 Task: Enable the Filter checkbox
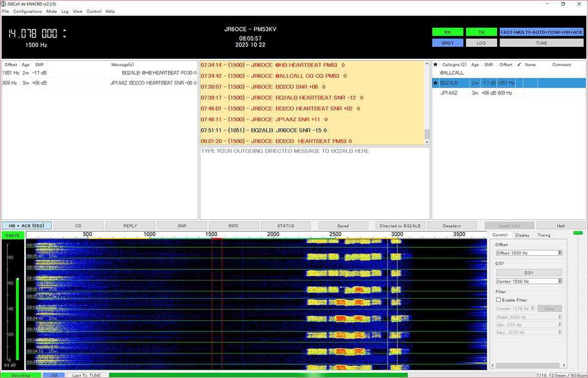coord(499,300)
